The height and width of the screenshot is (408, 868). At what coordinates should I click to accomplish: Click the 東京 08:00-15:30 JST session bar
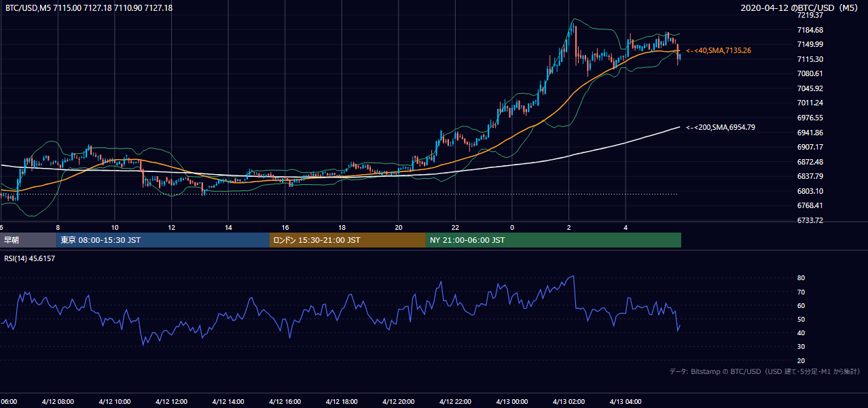(x=163, y=240)
